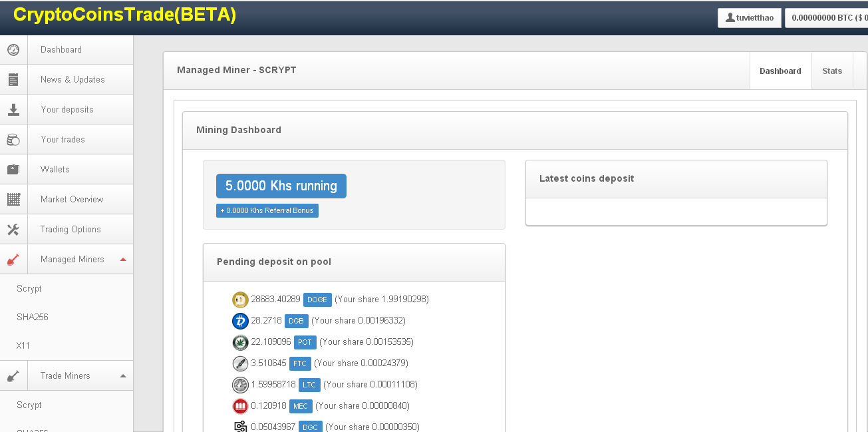Click the Megacoin red icon
The width and height of the screenshot is (868, 432).
[240, 406]
